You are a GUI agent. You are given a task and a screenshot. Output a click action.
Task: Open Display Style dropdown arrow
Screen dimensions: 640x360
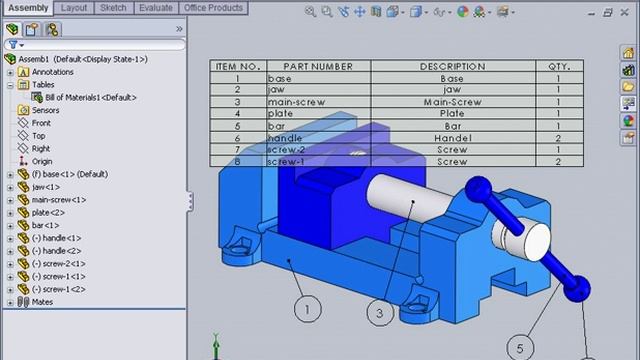pyautogui.click(x=426, y=13)
